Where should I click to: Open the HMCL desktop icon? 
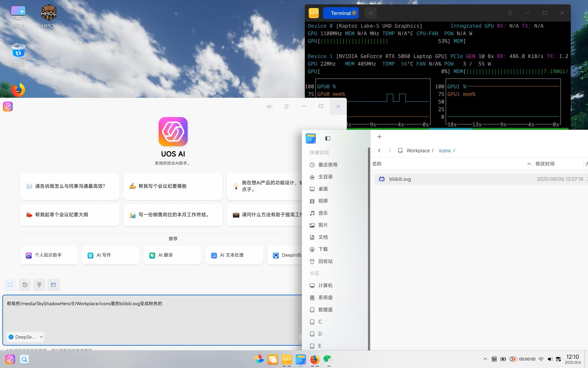49,16
